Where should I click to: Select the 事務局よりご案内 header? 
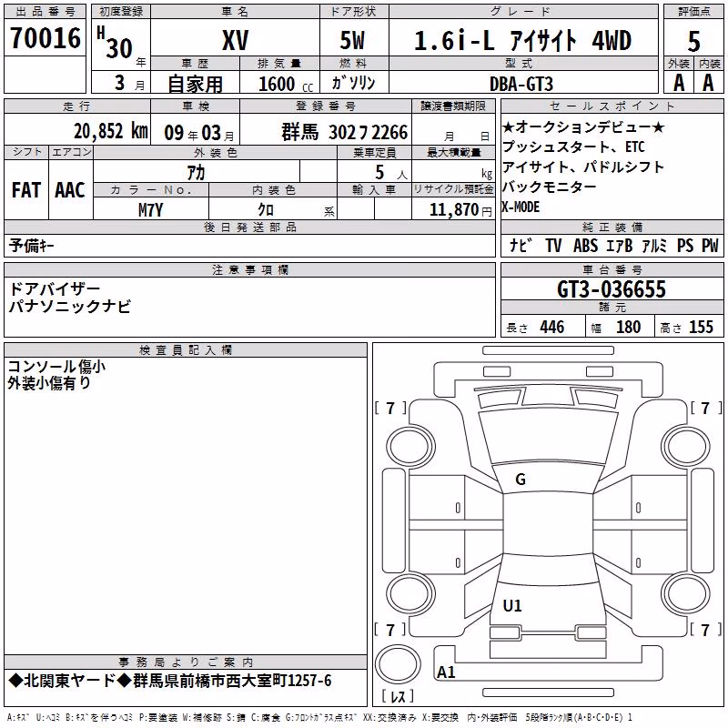(x=186, y=662)
